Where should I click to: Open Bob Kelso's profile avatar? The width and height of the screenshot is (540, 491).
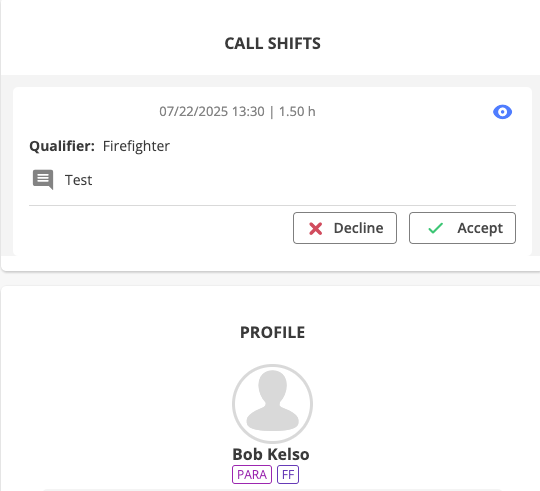272,404
